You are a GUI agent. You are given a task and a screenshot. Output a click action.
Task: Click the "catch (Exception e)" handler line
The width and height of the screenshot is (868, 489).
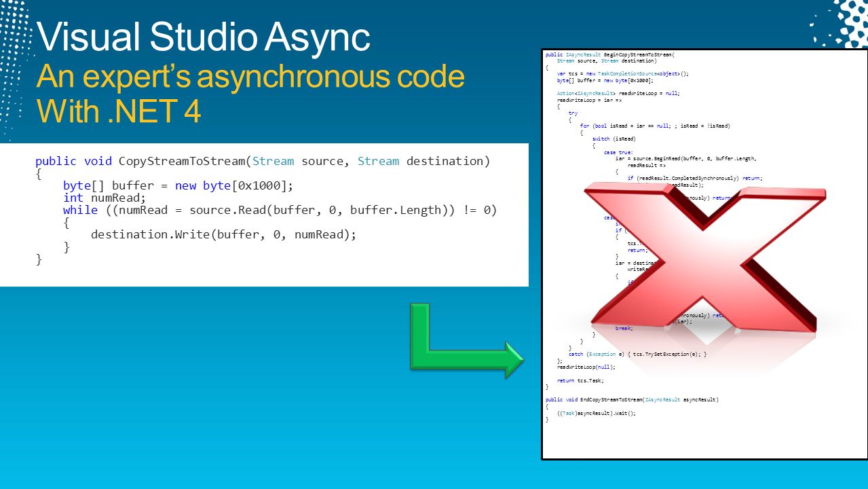point(637,354)
